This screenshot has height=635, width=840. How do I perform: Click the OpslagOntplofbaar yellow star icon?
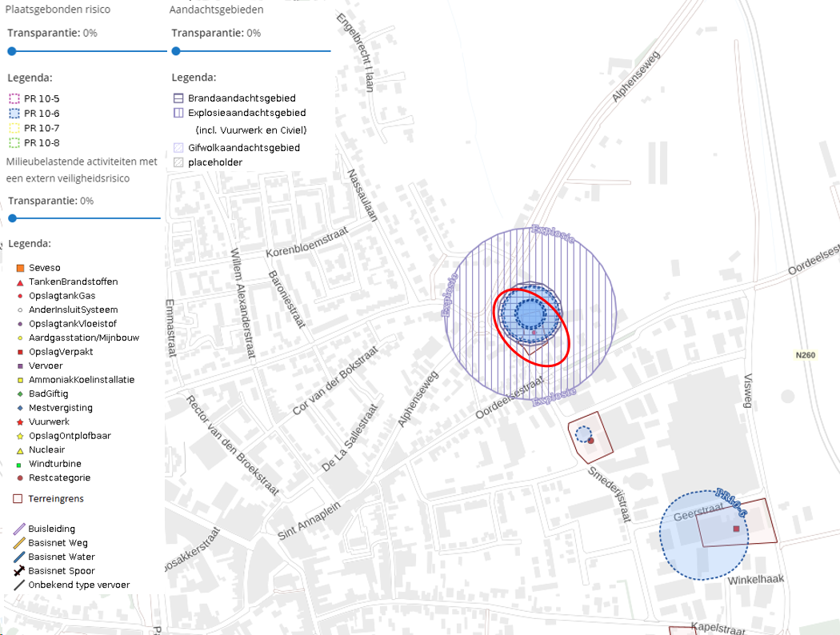[20, 437]
